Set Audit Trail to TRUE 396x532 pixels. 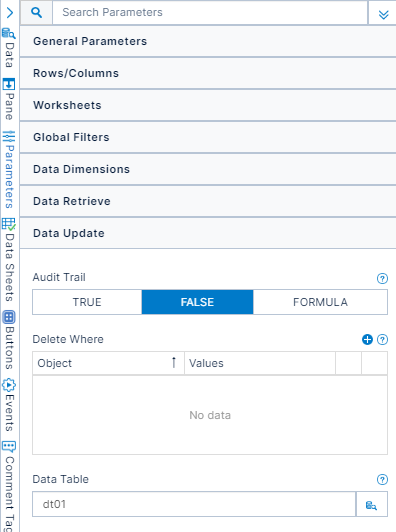[87, 302]
